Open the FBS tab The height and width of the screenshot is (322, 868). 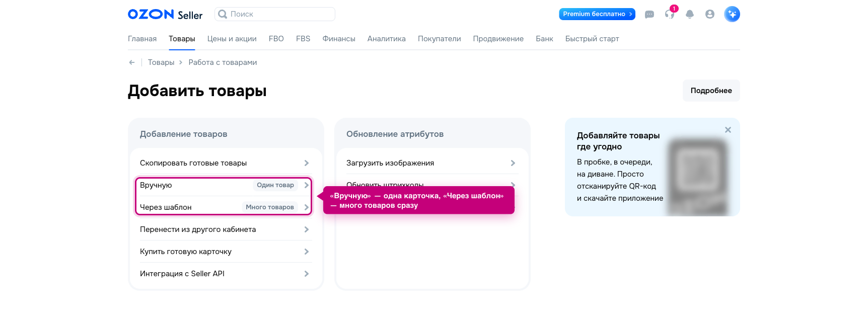coord(303,39)
